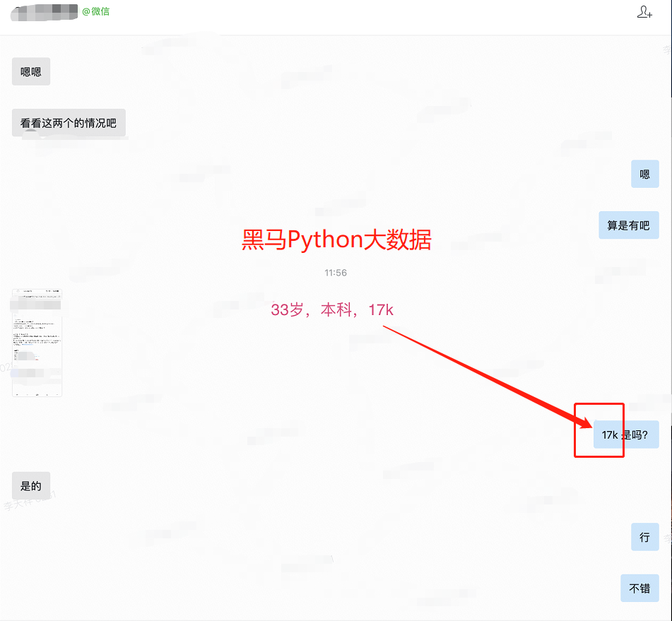Click the 11:56 timestamp

pos(336,273)
